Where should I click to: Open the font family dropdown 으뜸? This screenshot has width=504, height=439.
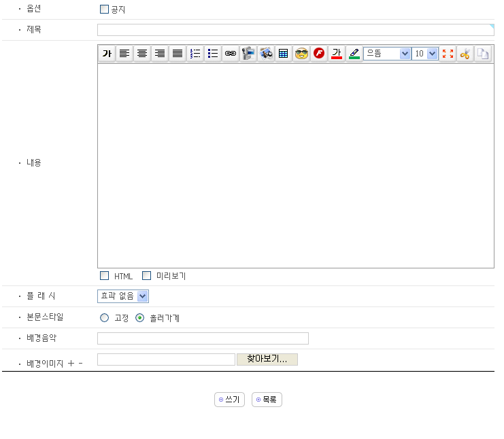[387, 53]
